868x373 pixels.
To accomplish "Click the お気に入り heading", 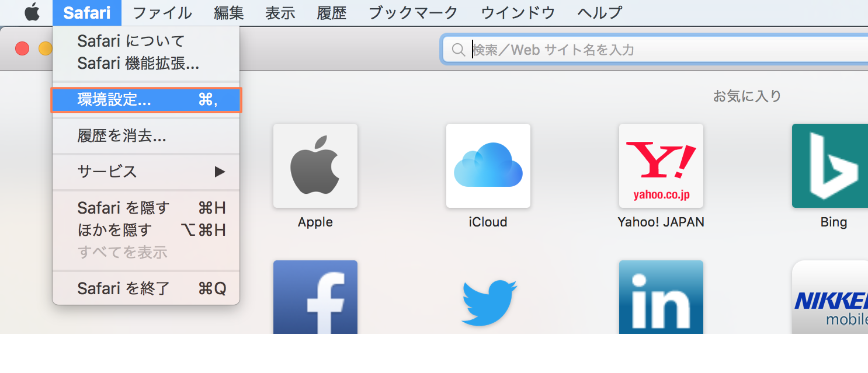I will tap(747, 96).
